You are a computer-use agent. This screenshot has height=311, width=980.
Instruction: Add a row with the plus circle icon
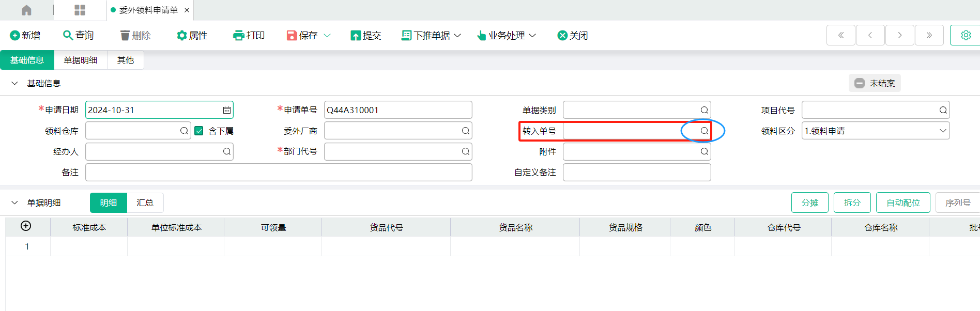pos(26,226)
